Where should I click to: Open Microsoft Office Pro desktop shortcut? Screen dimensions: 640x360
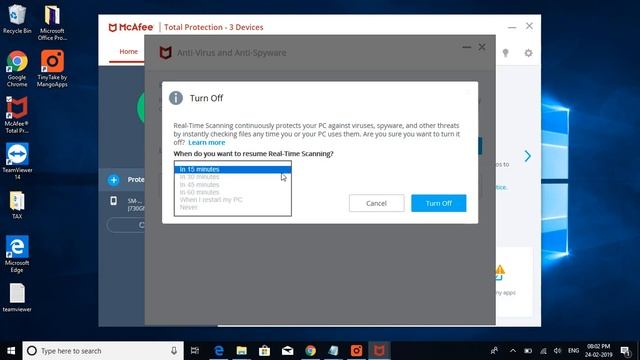pyautogui.click(x=52, y=22)
